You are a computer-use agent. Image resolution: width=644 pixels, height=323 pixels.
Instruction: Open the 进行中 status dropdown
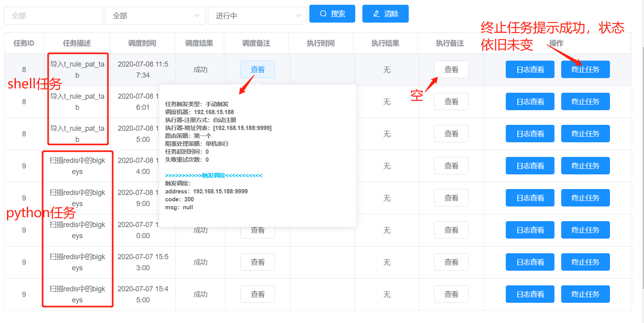257,16
